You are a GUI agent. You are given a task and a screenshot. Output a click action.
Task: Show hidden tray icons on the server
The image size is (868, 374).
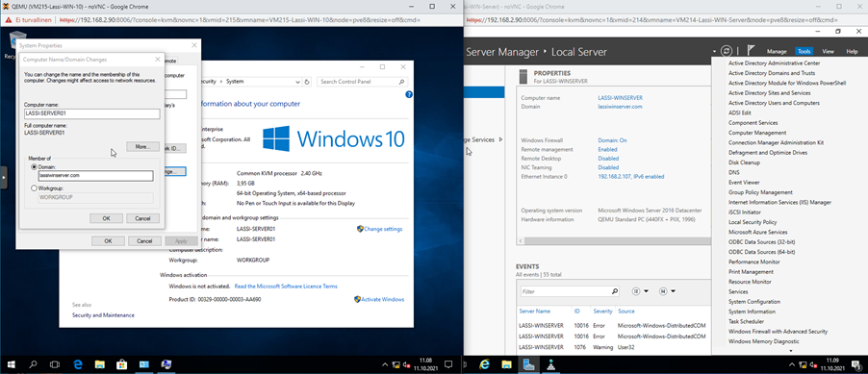click(792, 365)
